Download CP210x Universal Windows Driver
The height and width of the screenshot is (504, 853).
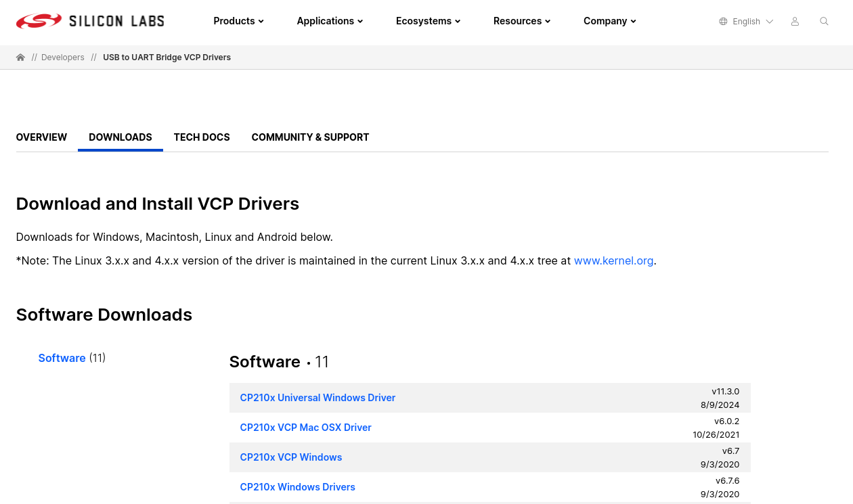point(318,398)
